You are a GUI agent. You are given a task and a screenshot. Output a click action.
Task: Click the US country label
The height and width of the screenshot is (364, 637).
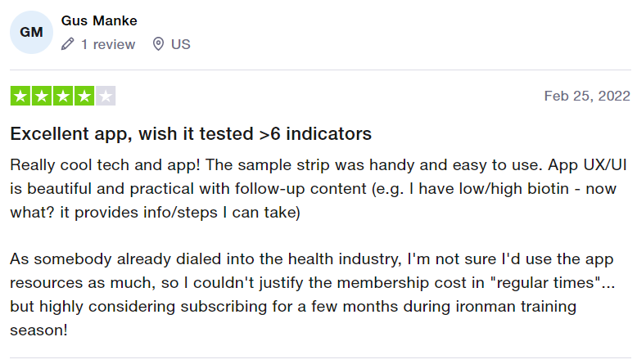tap(180, 44)
